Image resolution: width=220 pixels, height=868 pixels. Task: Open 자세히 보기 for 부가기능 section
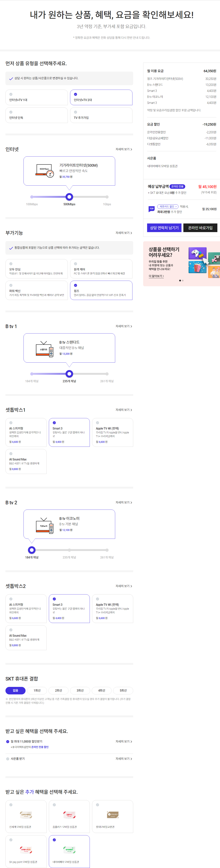(x=124, y=233)
